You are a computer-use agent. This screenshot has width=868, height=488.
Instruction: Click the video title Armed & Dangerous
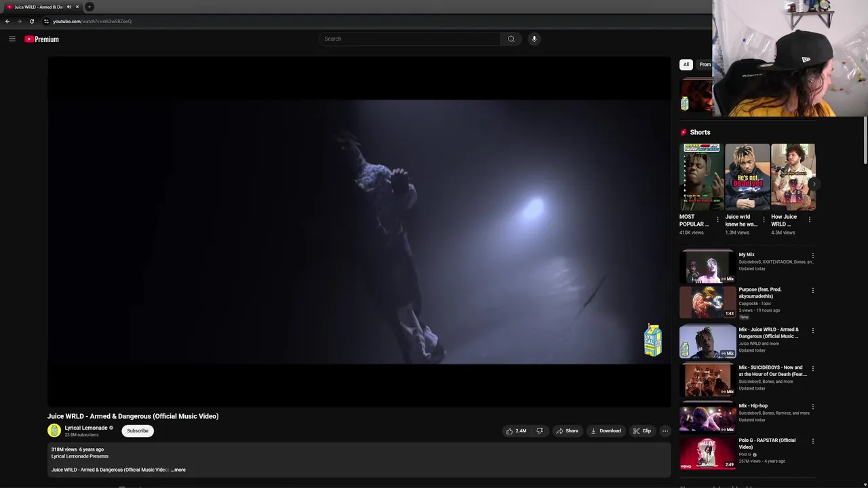[133, 416]
